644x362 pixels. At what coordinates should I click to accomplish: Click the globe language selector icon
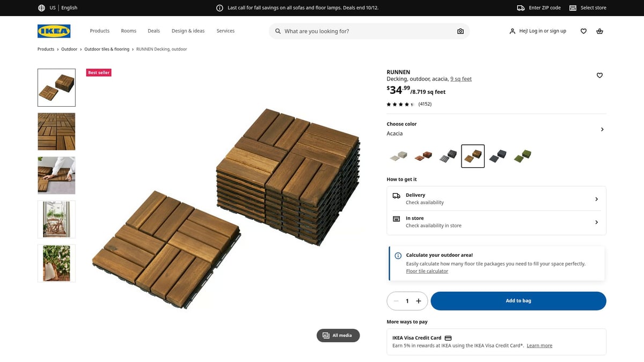41,8
